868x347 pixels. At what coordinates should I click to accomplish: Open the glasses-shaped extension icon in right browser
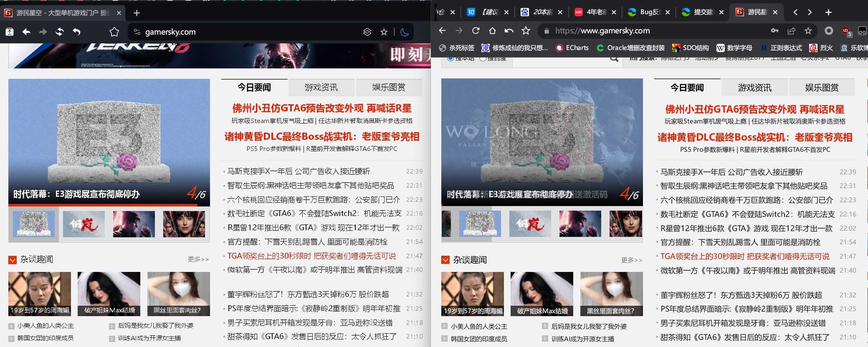(862, 31)
